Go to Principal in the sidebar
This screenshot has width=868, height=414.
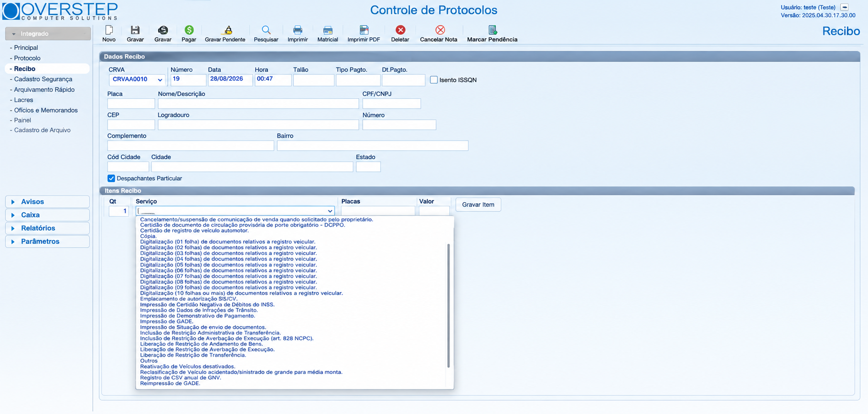tap(26, 48)
